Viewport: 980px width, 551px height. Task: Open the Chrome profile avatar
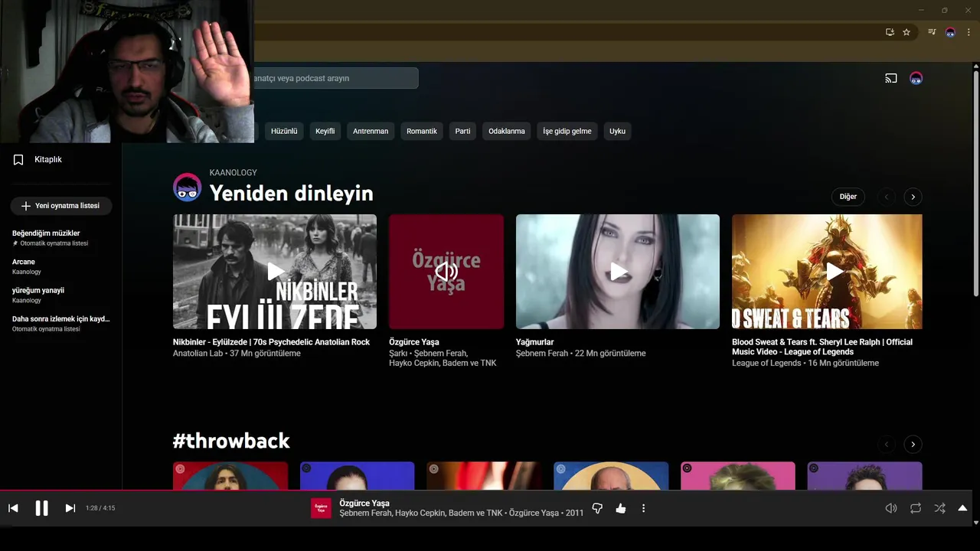coord(950,32)
